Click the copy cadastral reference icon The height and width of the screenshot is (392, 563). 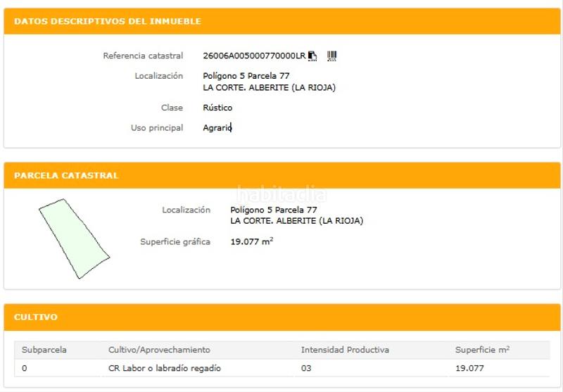click(x=312, y=56)
